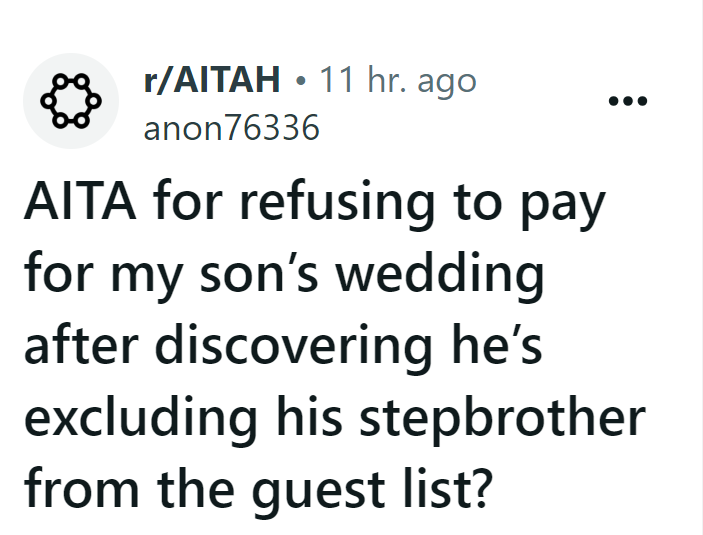
Task: View the anon76336 user profile
Action: (x=232, y=129)
